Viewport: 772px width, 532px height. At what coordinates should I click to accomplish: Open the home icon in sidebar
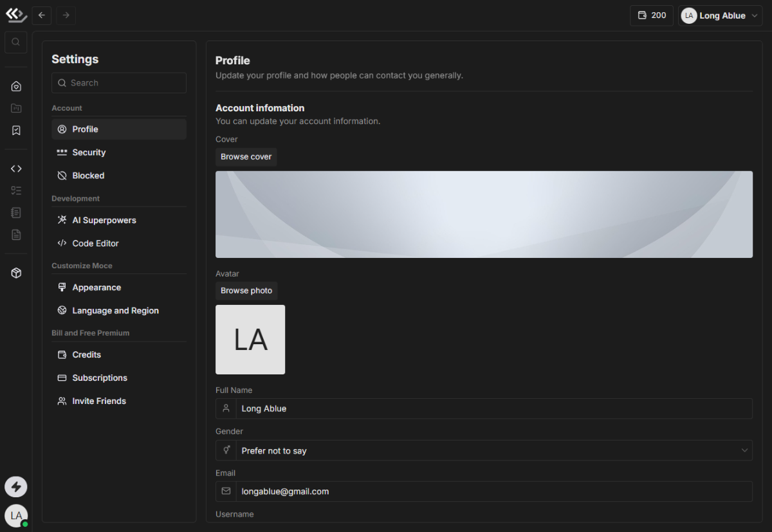[16, 86]
